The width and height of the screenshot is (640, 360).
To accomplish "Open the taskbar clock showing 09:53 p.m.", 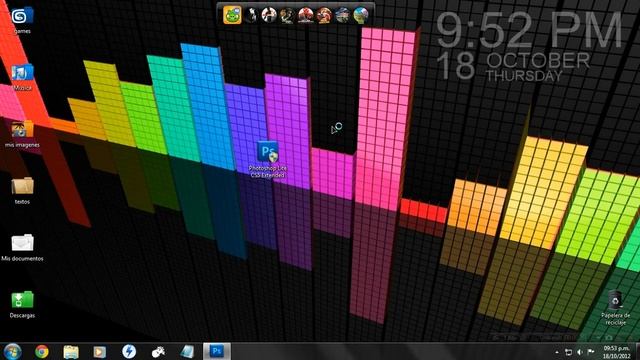I will coord(617,352).
